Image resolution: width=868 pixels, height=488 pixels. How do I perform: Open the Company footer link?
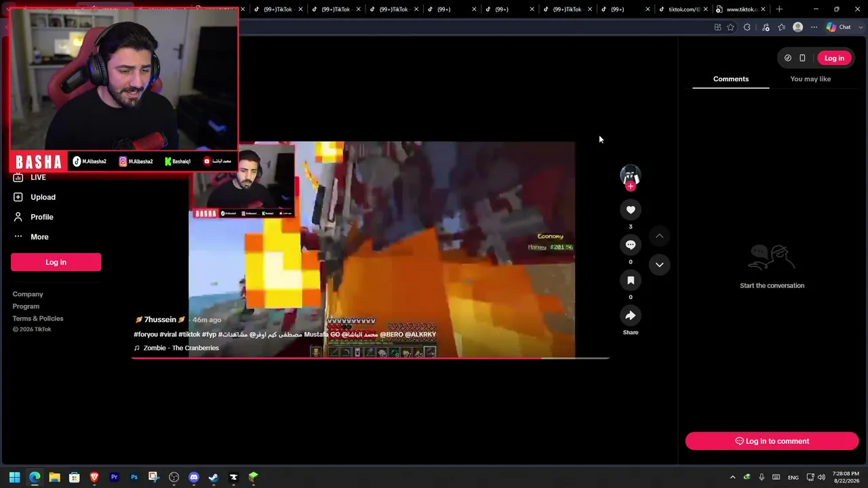pos(28,294)
